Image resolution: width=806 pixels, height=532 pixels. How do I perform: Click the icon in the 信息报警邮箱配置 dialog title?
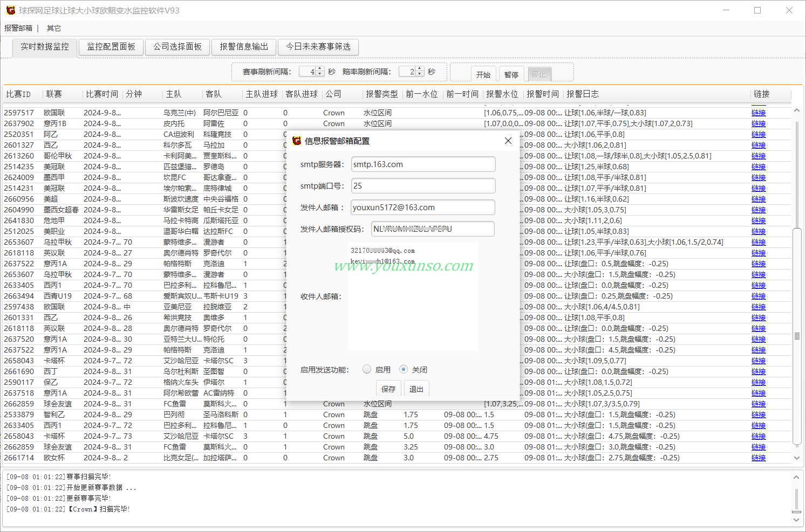pyautogui.click(x=296, y=141)
